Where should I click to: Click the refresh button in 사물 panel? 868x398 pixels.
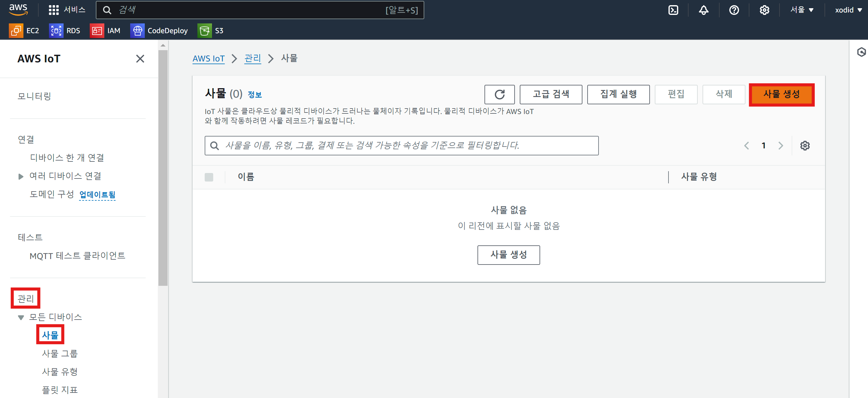(499, 94)
